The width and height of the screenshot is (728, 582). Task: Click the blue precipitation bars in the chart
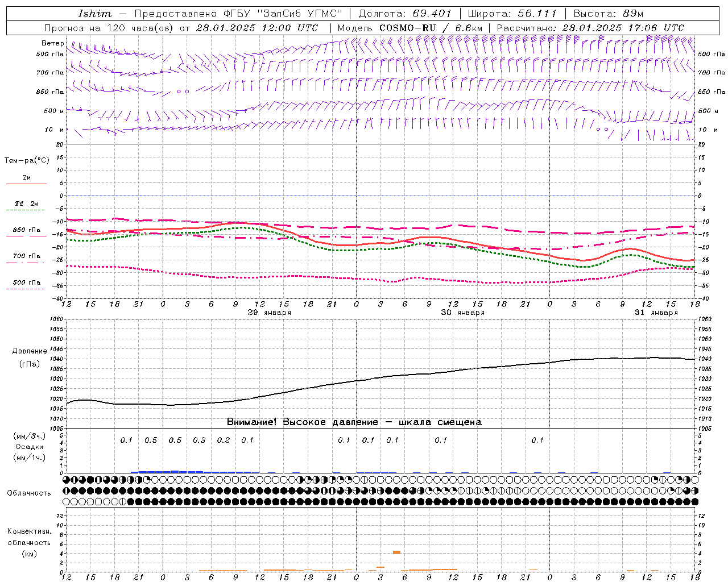pos(192,472)
